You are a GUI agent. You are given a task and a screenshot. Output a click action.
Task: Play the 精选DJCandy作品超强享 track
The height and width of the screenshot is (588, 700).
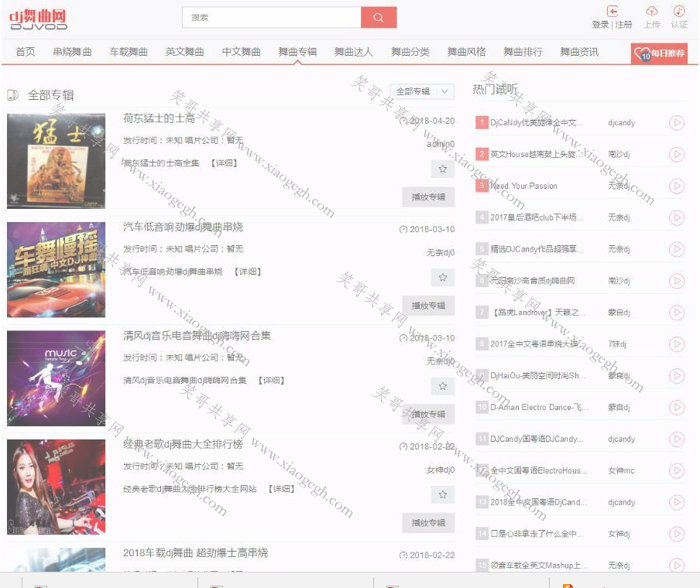point(677,249)
